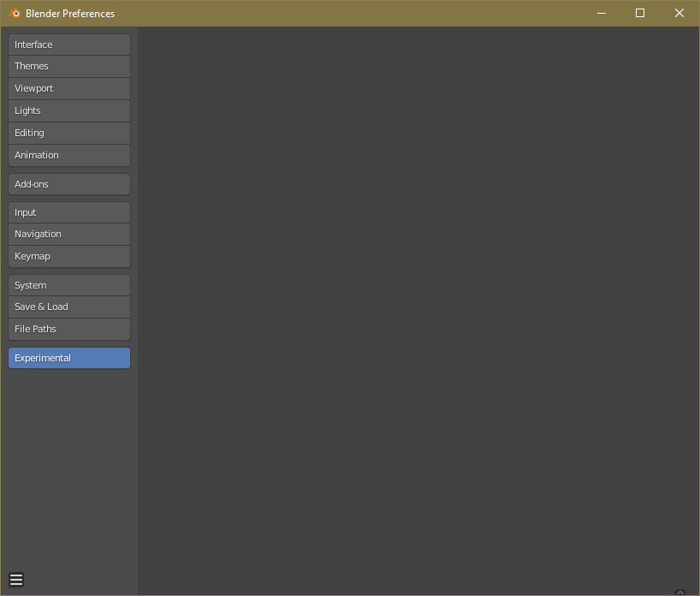Maximize the Blender Preferences window
This screenshot has width=700, height=596.
640,13
